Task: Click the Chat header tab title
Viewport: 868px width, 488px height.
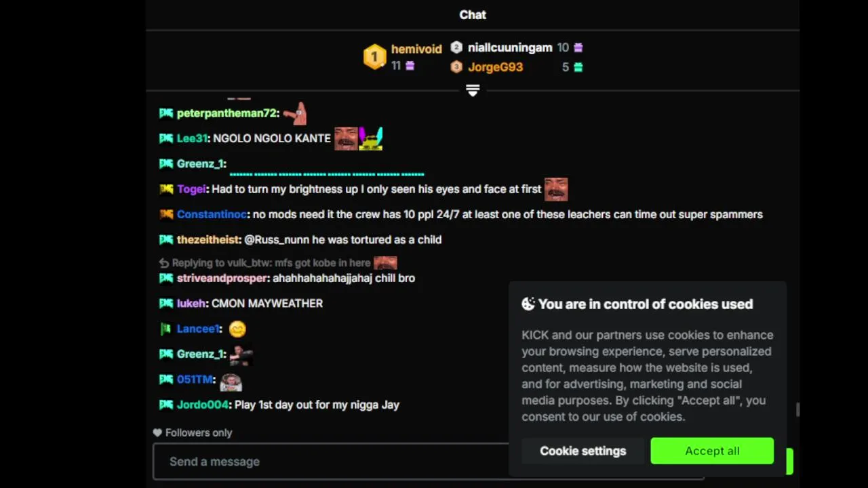Action: click(473, 15)
